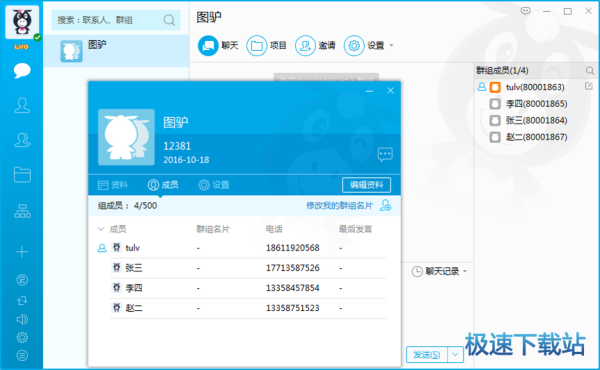Switch to the 设置 tab in dialog

(214, 185)
